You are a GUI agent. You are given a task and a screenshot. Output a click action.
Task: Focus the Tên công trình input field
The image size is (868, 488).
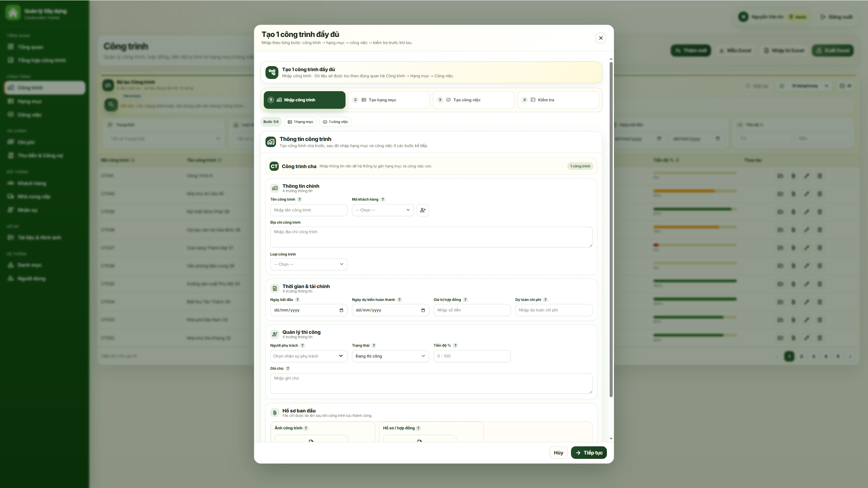pos(309,210)
